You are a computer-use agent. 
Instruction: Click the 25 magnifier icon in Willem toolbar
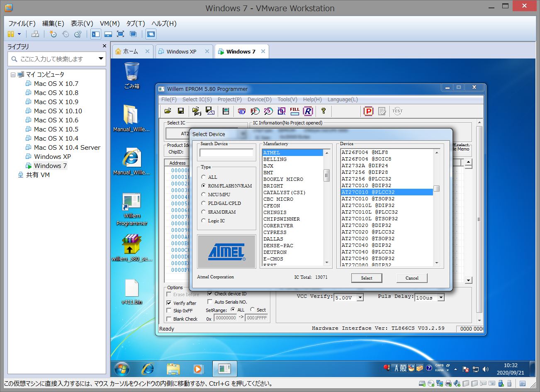pyautogui.click(x=268, y=111)
